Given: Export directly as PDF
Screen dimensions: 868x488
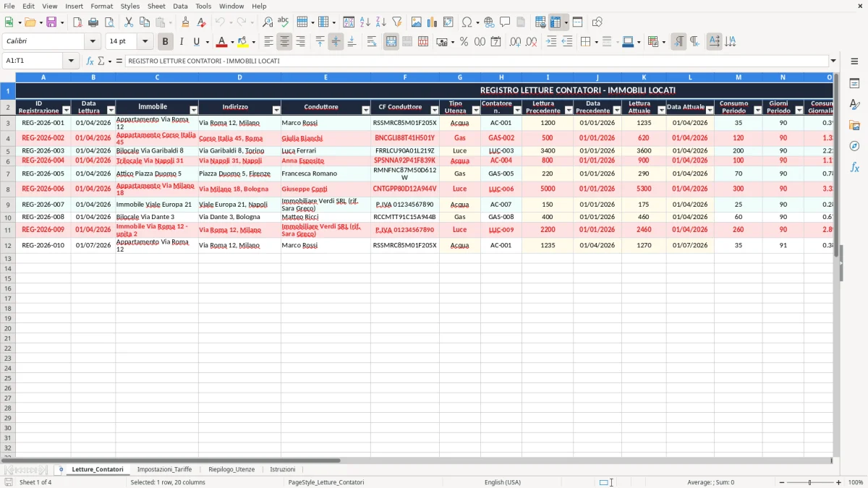Looking at the screenshot, I should point(77,22).
